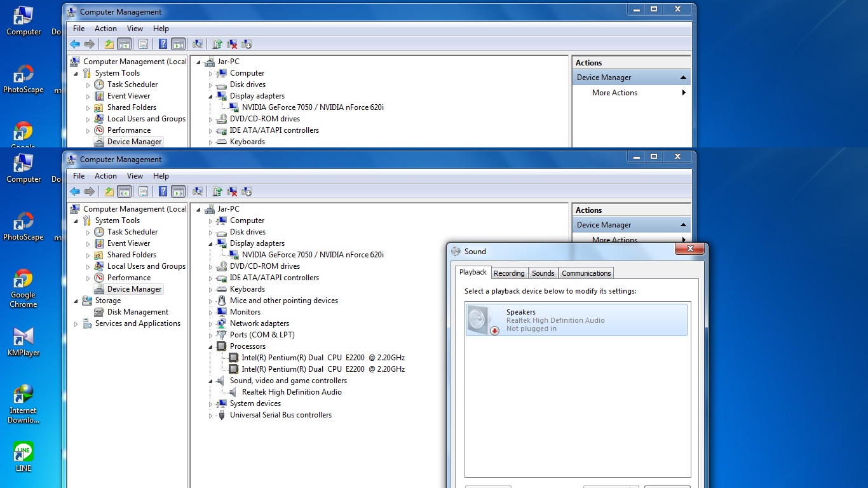Open the LINE desktop shortcut

click(x=24, y=457)
